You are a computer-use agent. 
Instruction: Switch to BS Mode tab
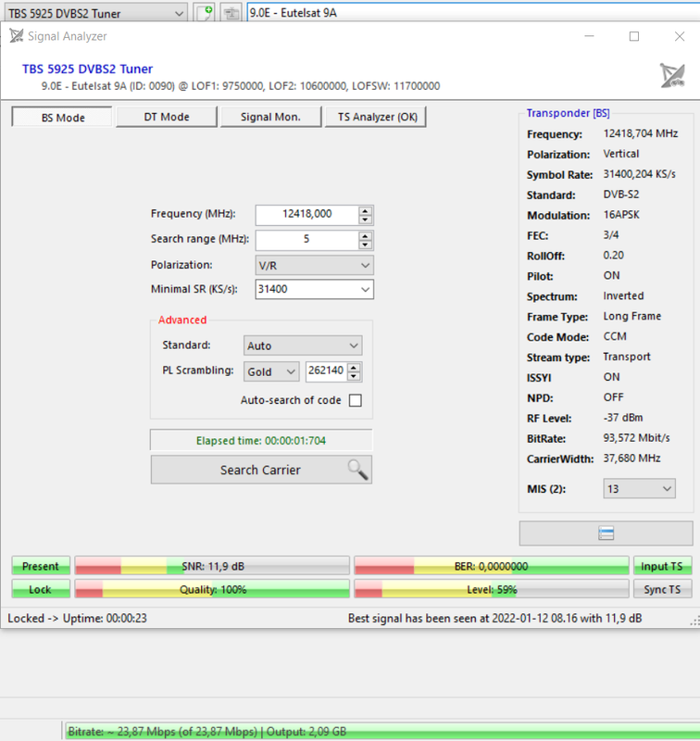[62, 117]
